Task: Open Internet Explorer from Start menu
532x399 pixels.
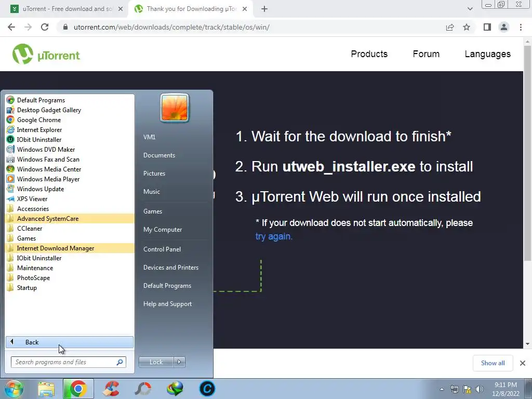Action: point(70,129)
